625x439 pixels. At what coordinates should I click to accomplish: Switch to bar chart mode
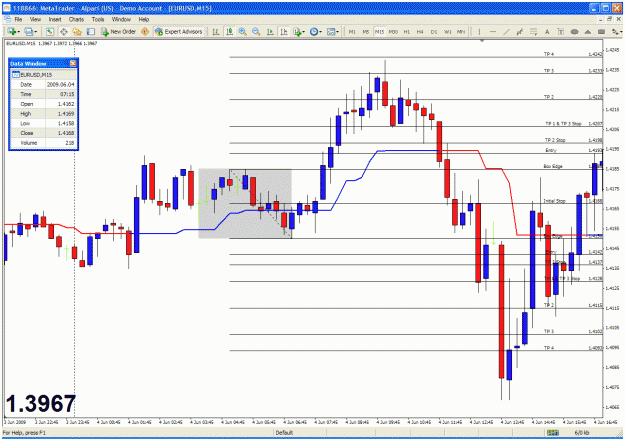[216, 31]
